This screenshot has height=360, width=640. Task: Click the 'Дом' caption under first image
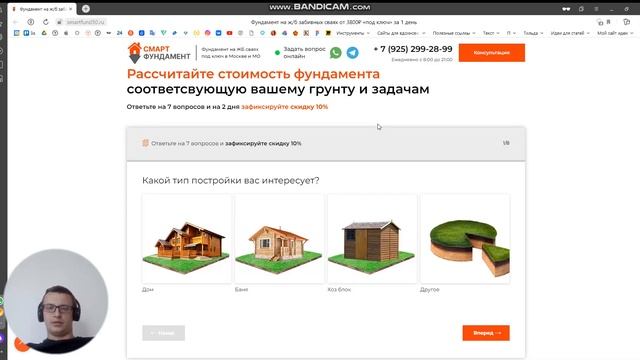pyautogui.click(x=148, y=289)
